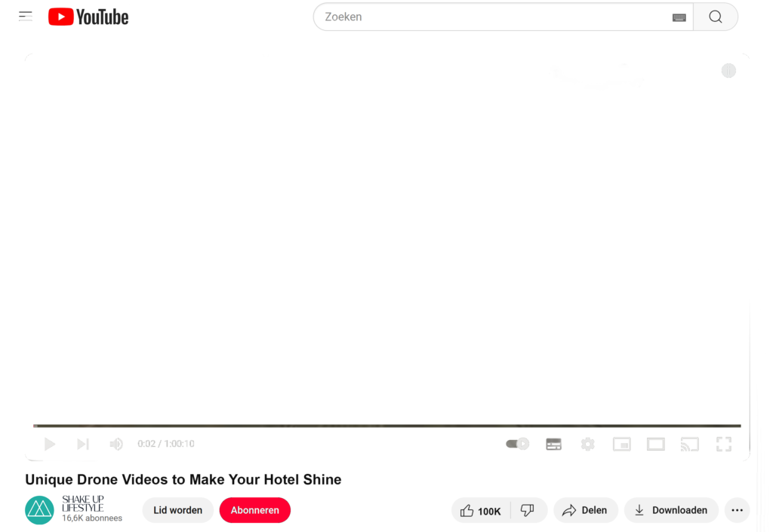Enter fullscreen mode
Viewport: 773px width, 532px height.
coord(724,444)
